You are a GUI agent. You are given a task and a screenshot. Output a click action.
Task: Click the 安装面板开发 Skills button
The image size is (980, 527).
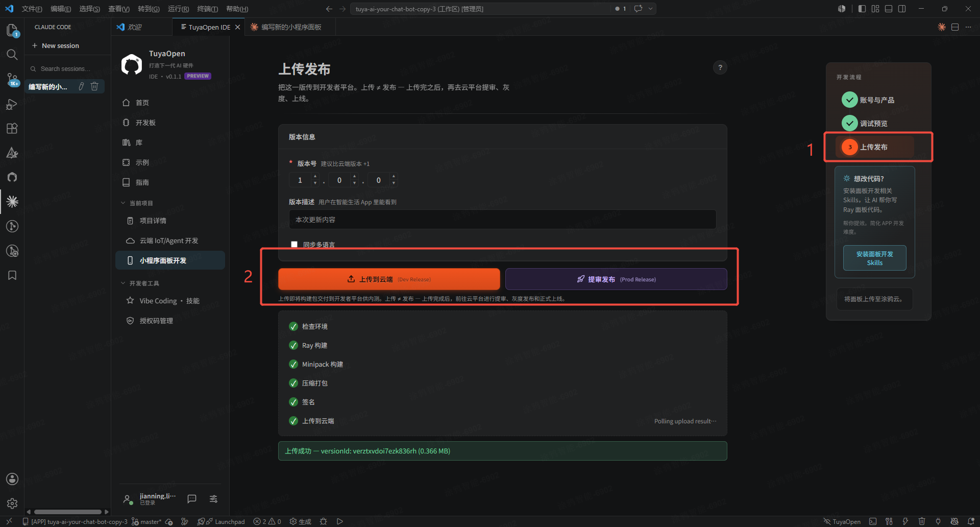(x=874, y=258)
